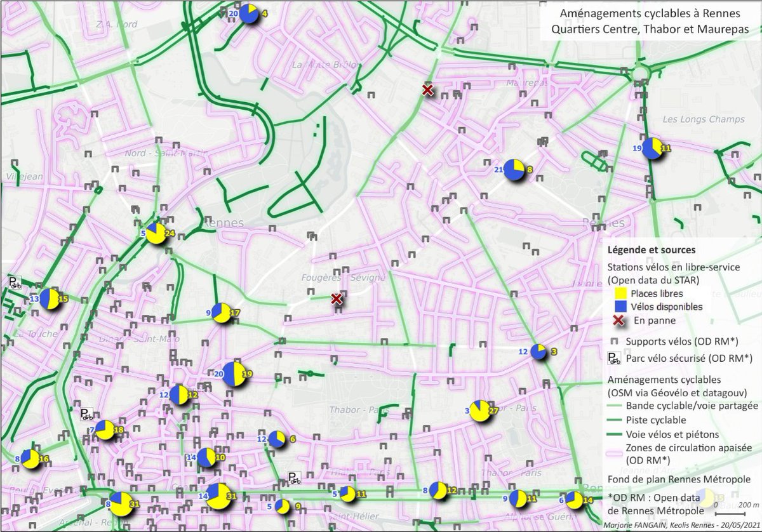Click the station pie labeled 8 and 31
The image size is (762, 532).
(121, 503)
